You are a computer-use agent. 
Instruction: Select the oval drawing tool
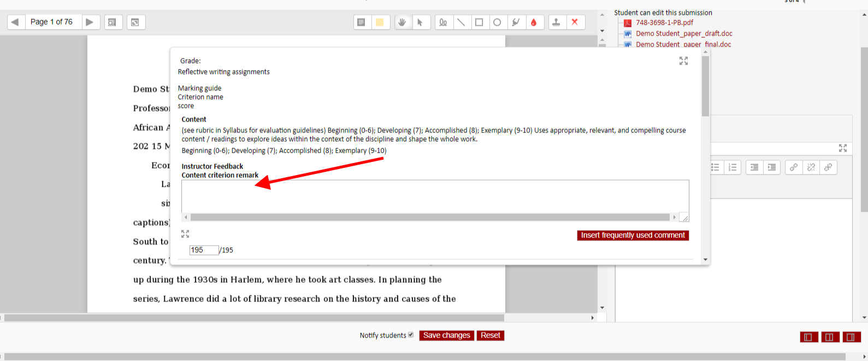tap(497, 22)
